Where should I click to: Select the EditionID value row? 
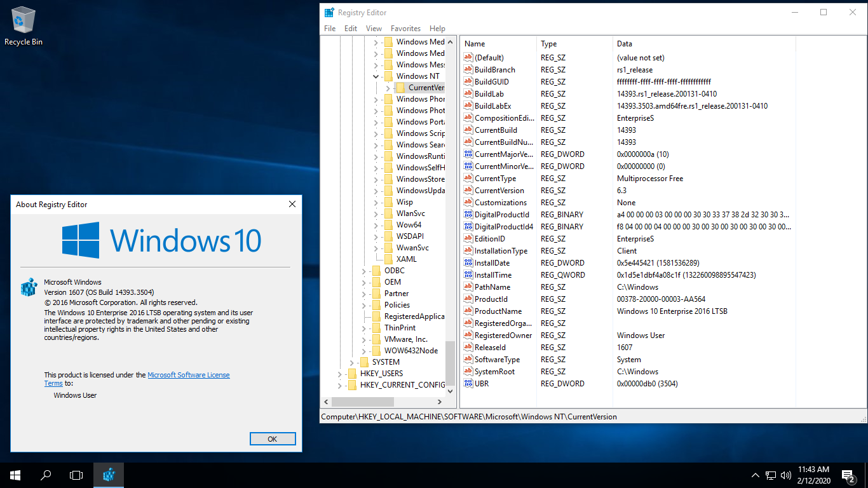[x=627, y=239]
